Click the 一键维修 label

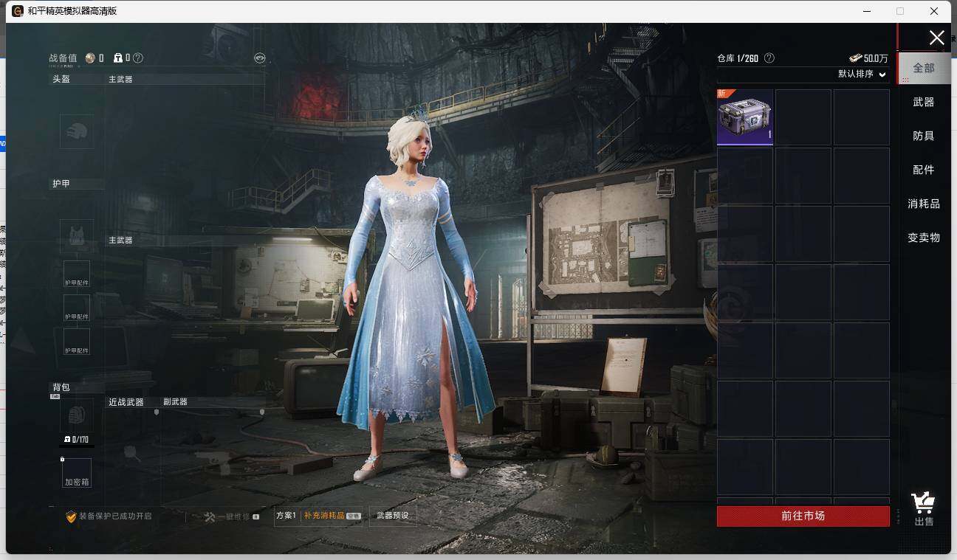233,516
